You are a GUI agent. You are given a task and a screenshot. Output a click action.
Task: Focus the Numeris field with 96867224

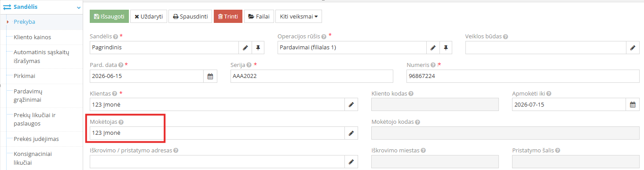(523, 76)
